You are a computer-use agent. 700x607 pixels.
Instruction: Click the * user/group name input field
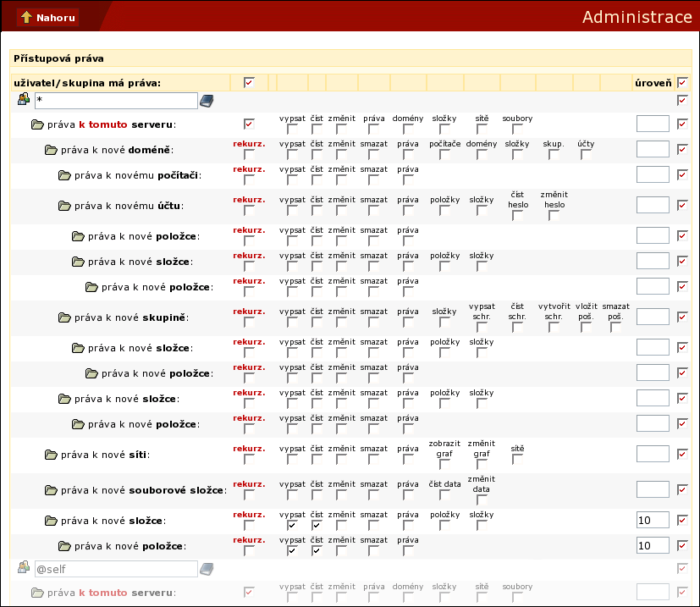tap(115, 102)
